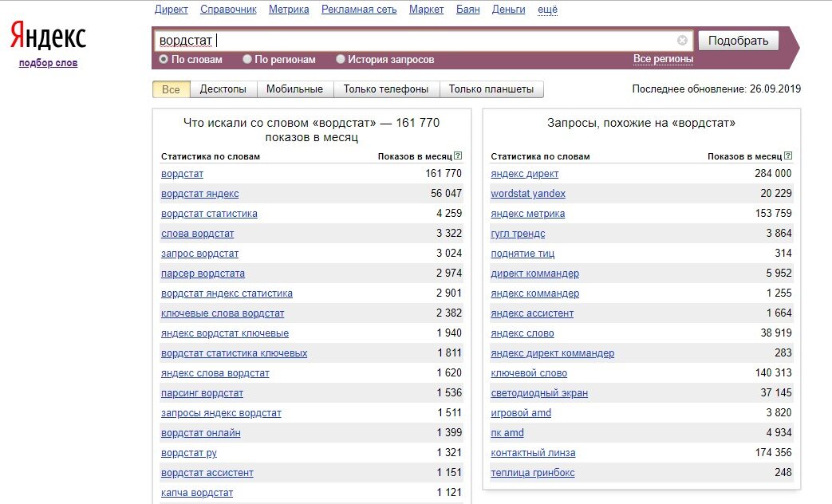This screenshot has width=832, height=504.
Task: Open the парсер вордстата keyword link
Action: 203,274
